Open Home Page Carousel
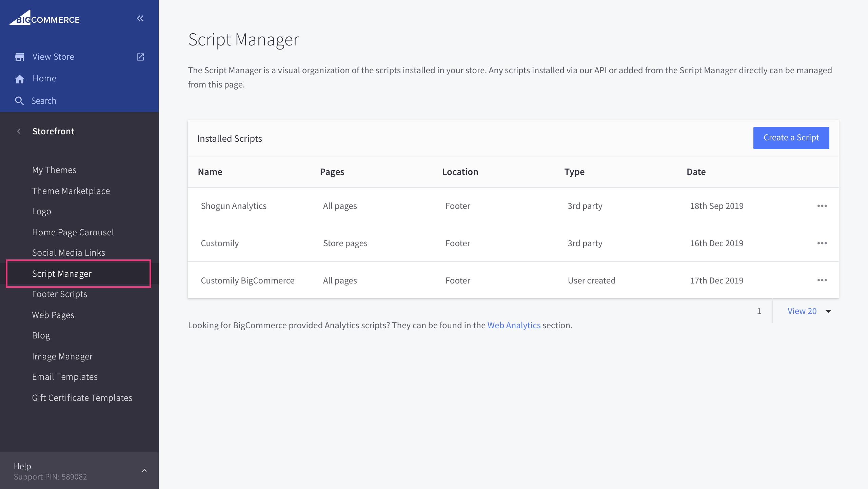Screen dimensions: 868x489 tap(73, 232)
